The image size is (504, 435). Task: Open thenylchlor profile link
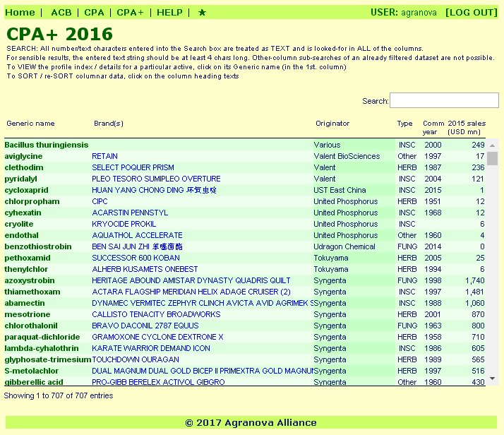26,269
